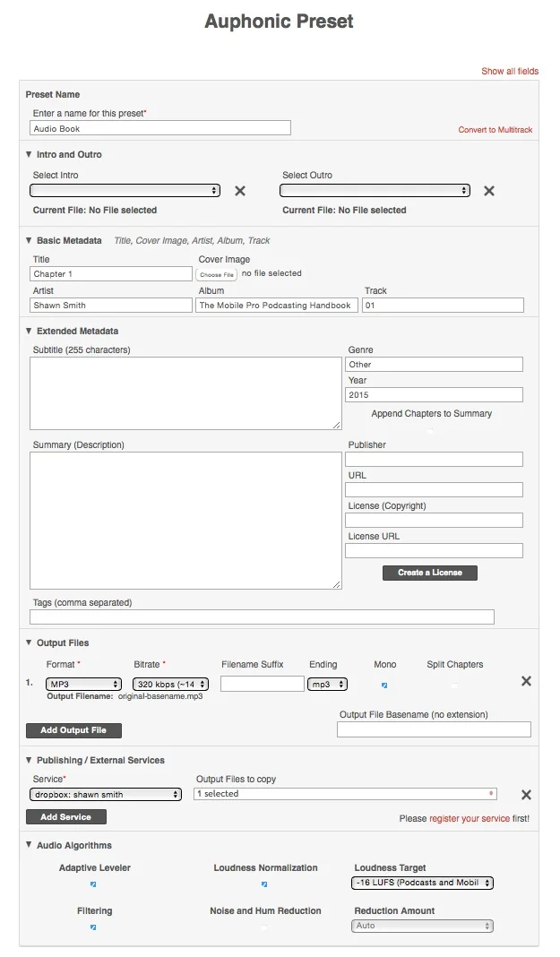Open Output Files to copy selector

coord(346,793)
